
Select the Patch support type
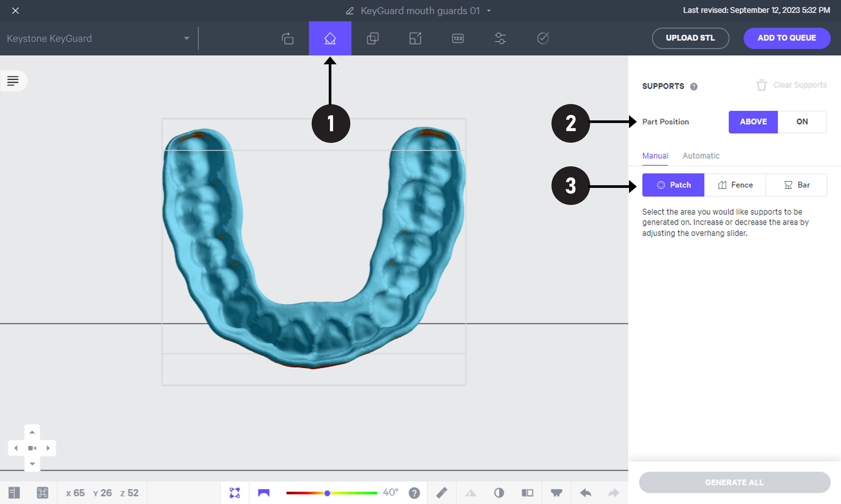click(673, 185)
